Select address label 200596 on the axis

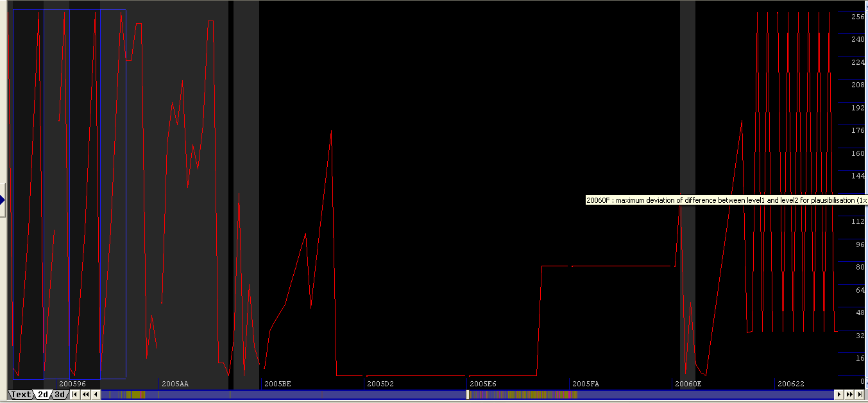point(72,384)
